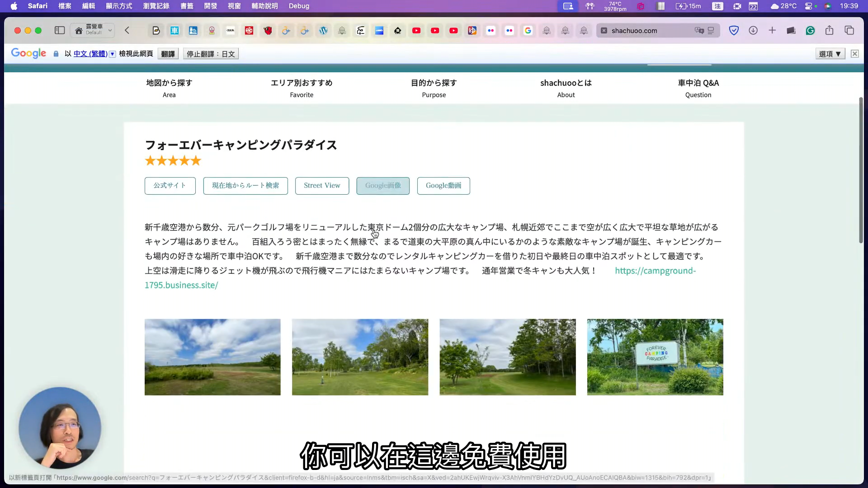Open the share sheet icon
868x488 pixels.
(x=829, y=30)
